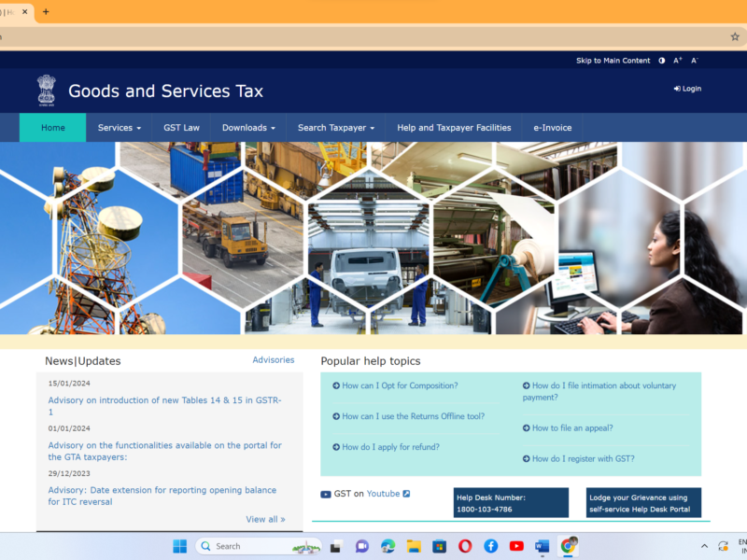
Task: Click the Windows taskbar search box
Action: (x=248, y=546)
